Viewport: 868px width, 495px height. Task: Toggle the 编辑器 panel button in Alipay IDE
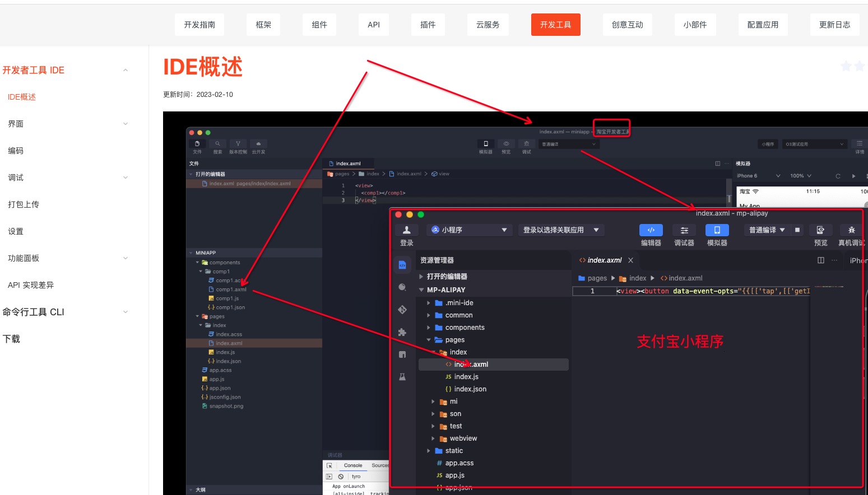651,230
